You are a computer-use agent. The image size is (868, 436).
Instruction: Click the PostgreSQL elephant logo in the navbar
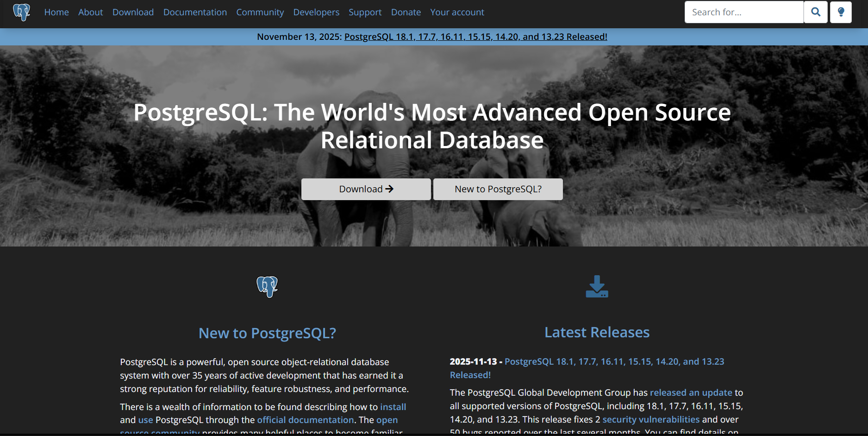click(x=21, y=12)
